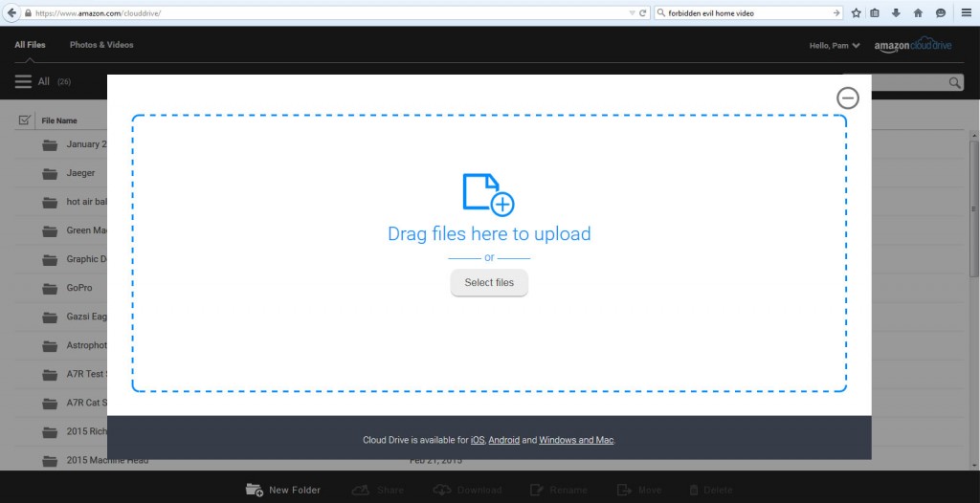Image resolution: width=980 pixels, height=503 pixels.
Task: Toggle the select-all files checkbox
Action: [x=25, y=120]
